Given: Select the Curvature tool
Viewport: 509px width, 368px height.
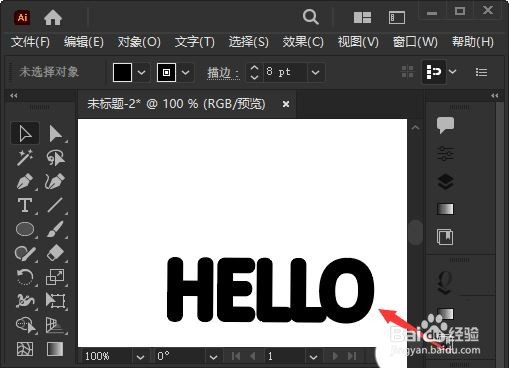Looking at the screenshot, I should tap(55, 181).
